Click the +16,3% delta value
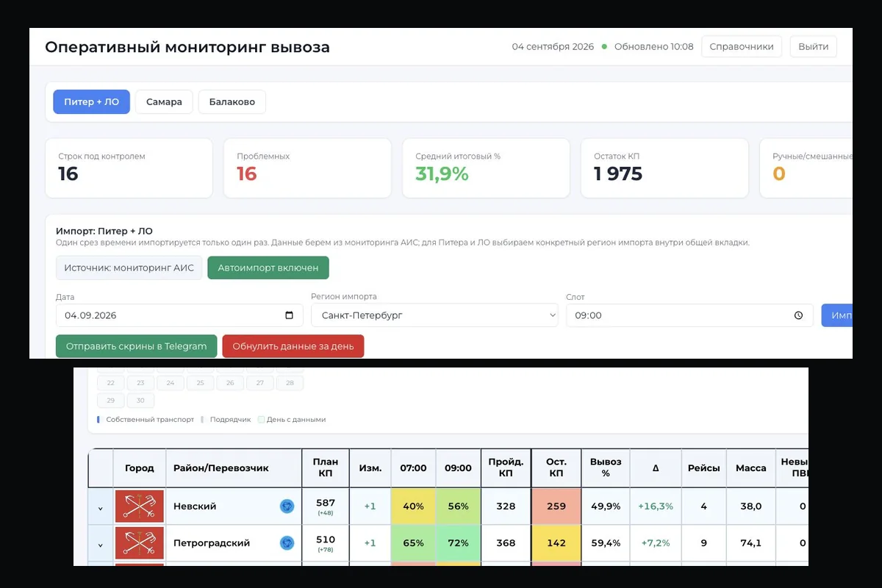This screenshot has height=588, width=882. tap(656, 506)
